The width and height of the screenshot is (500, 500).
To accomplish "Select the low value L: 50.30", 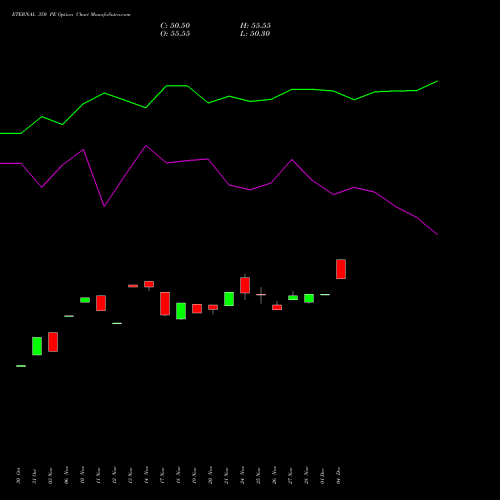I will pyautogui.click(x=255, y=34).
